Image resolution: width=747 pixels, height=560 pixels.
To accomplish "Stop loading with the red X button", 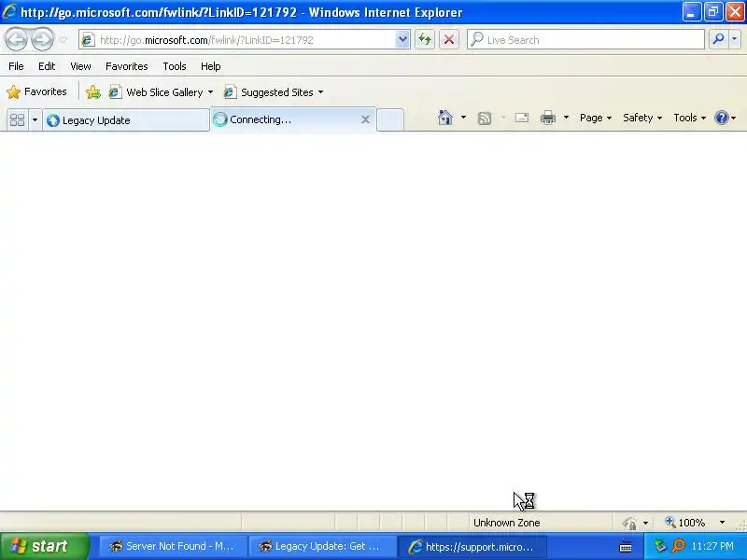I will click(449, 40).
